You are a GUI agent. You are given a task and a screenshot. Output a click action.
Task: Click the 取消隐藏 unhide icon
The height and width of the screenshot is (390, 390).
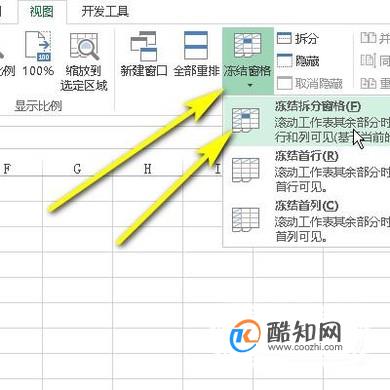(x=284, y=83)
